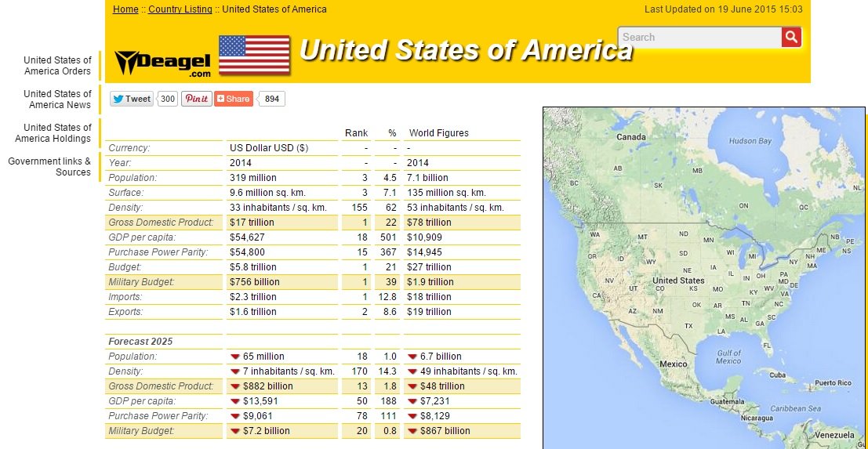Click the 9.6 million sq. km. value
Viewport: 868px width, 449px height.
tap(267, 193)
